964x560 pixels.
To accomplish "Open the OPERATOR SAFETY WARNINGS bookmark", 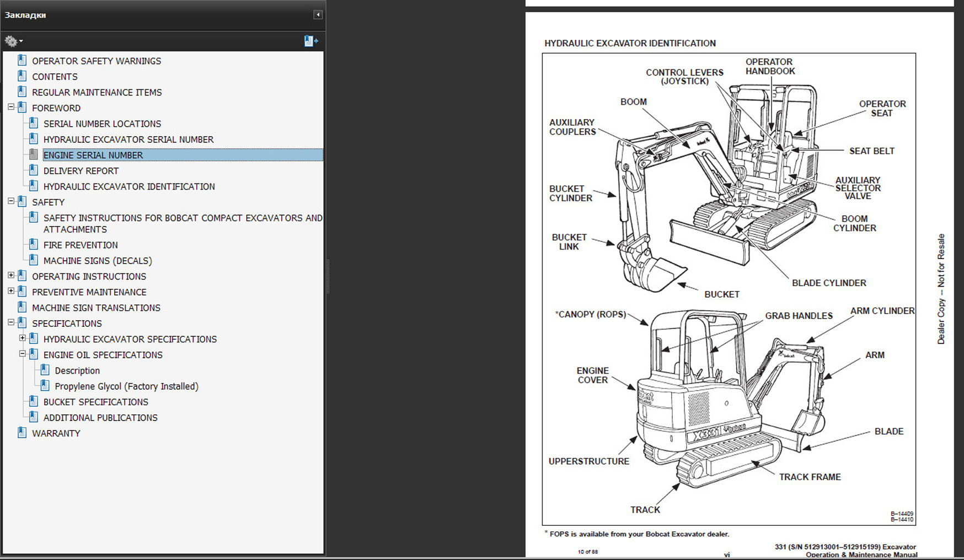I will (97, 61).
